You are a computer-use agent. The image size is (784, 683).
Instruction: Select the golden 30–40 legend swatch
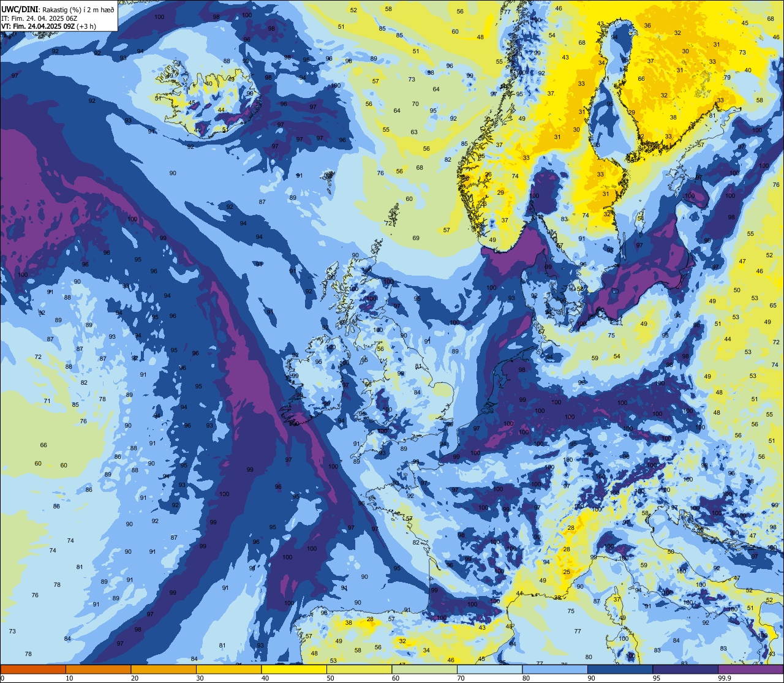[x=228, y=669]
